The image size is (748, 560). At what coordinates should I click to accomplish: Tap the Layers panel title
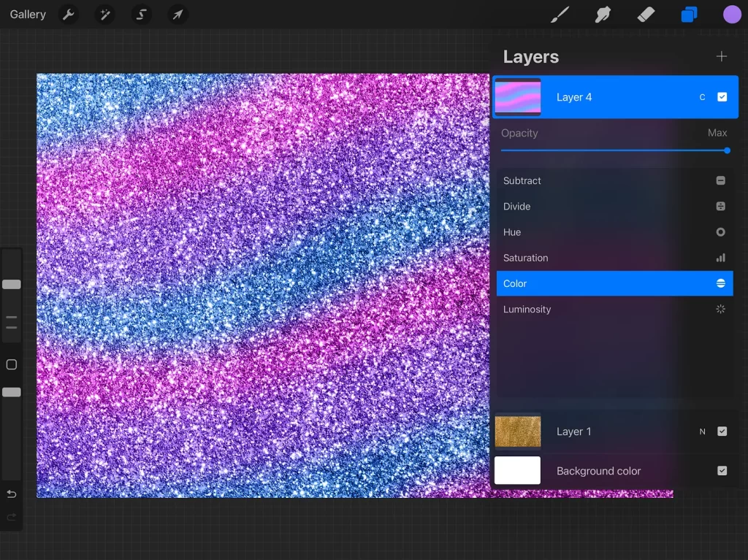tap(530, 57)
